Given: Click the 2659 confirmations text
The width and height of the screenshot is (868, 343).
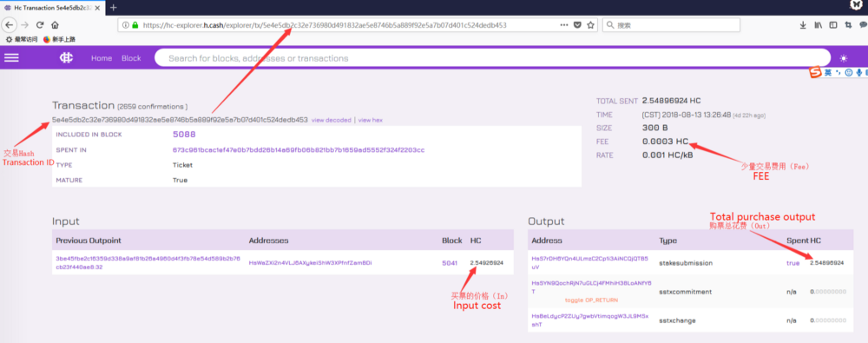Looking at the screenshot, I should [x=152, y=107].
